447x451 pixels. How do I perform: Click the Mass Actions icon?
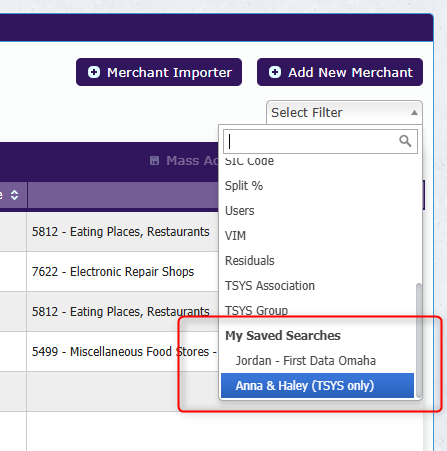click(154, 161)
